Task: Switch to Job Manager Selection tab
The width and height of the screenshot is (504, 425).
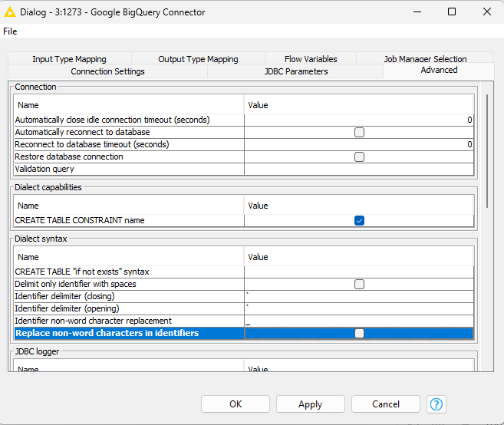Action: 425,59
